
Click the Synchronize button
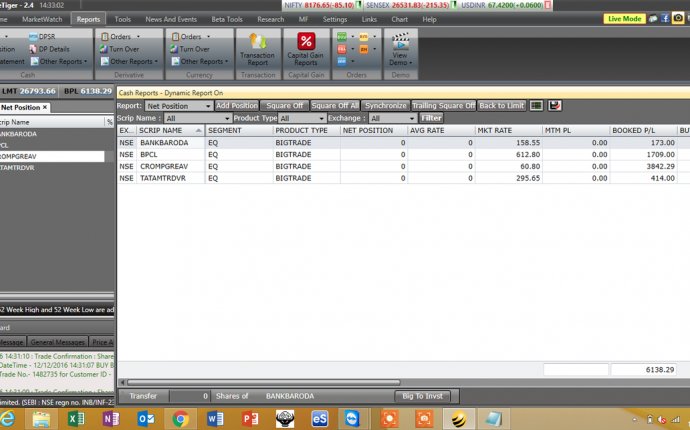[x=385, y=106]
